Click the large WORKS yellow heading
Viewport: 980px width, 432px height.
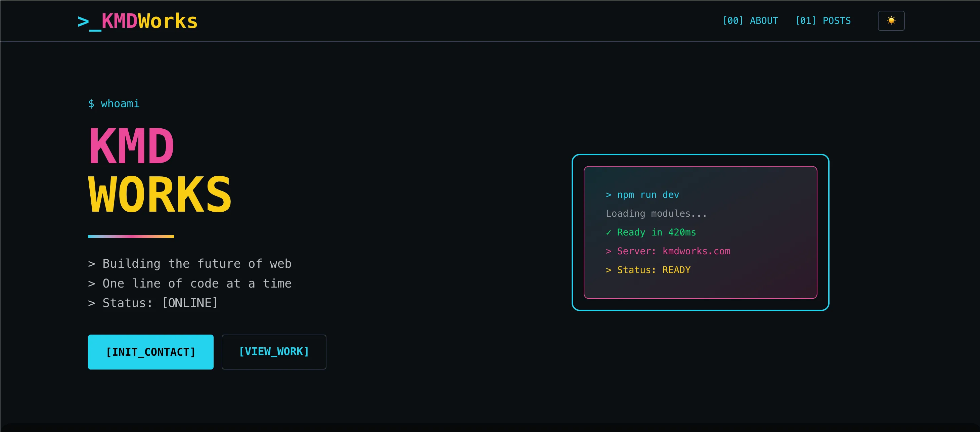point(160,195)
